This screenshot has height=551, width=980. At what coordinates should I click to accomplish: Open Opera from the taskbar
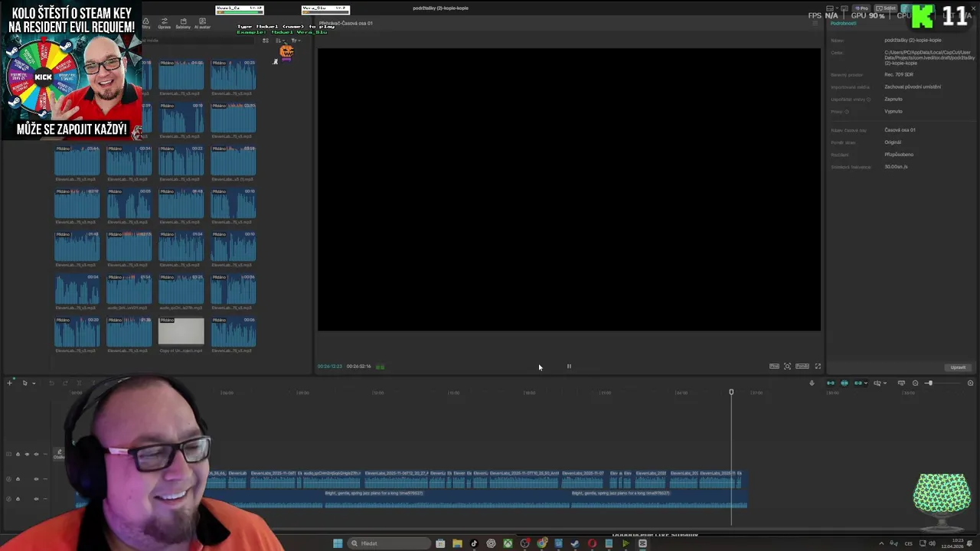click(592, 543)
